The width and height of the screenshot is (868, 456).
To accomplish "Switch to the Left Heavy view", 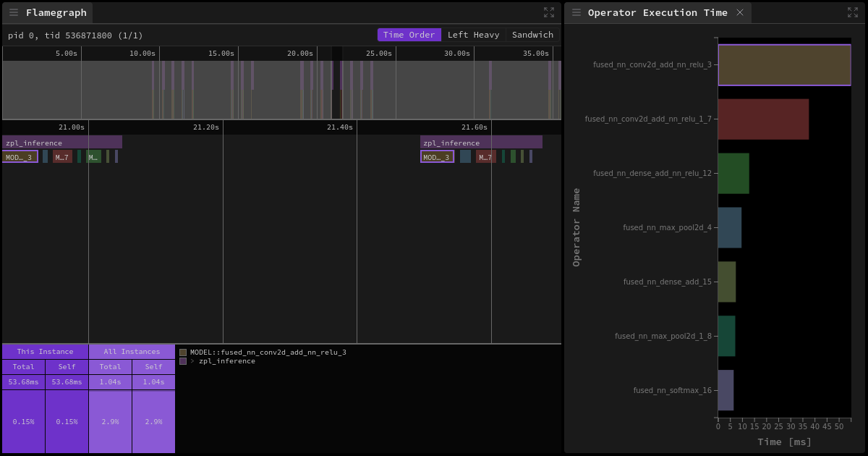I will [x=474, y=34].
